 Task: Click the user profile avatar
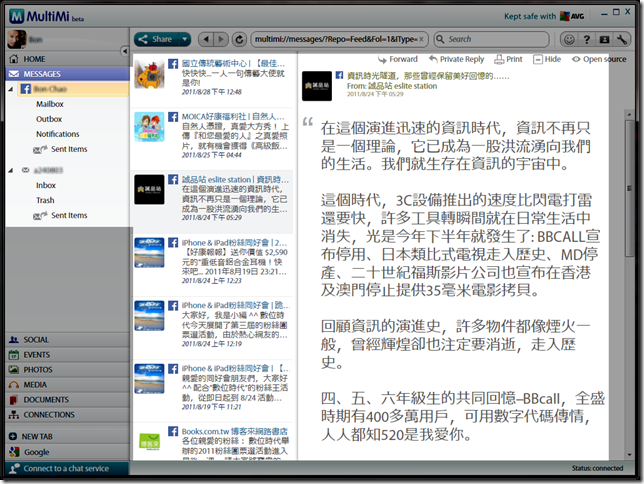pos(14,38)
